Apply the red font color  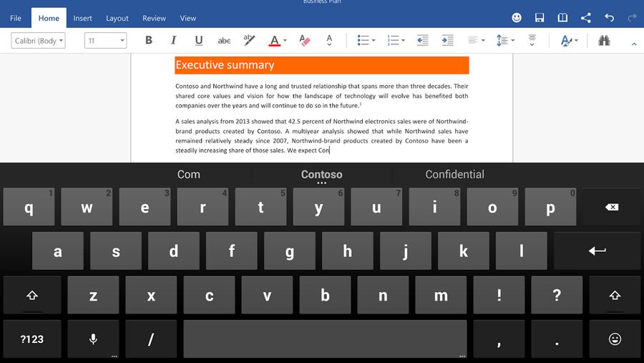point(274,40)
